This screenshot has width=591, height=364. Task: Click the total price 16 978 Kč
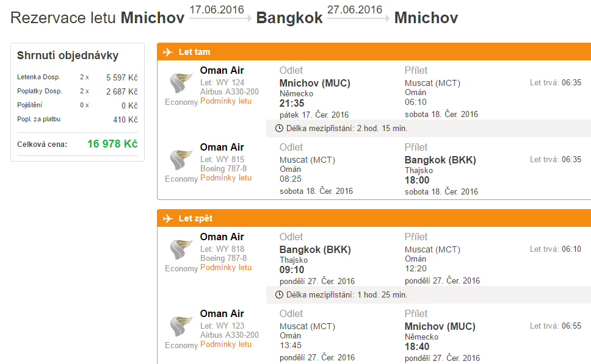point(112,144)
